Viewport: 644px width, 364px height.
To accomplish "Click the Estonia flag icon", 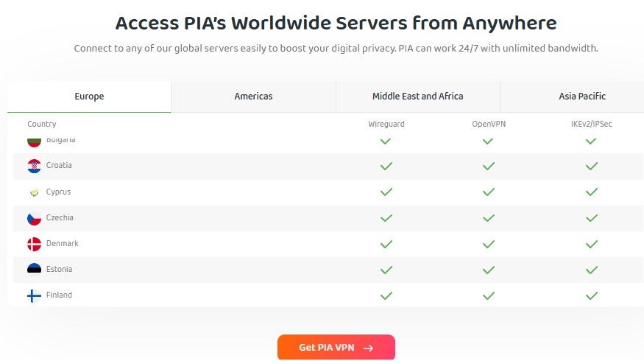I will [34, 270].
